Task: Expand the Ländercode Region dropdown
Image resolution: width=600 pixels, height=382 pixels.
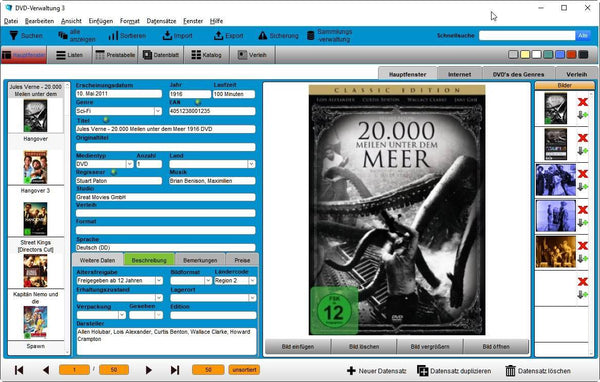Action: (x=252, y=281)
